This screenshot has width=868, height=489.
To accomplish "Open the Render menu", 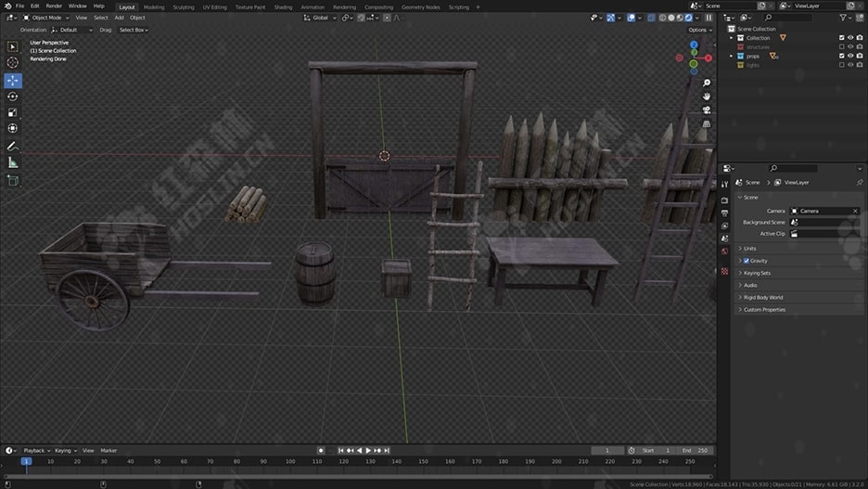I will [54, 6].
